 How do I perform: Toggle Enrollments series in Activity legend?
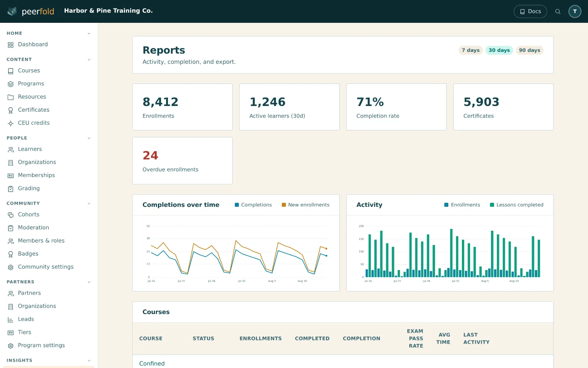(x=462, y=205)
